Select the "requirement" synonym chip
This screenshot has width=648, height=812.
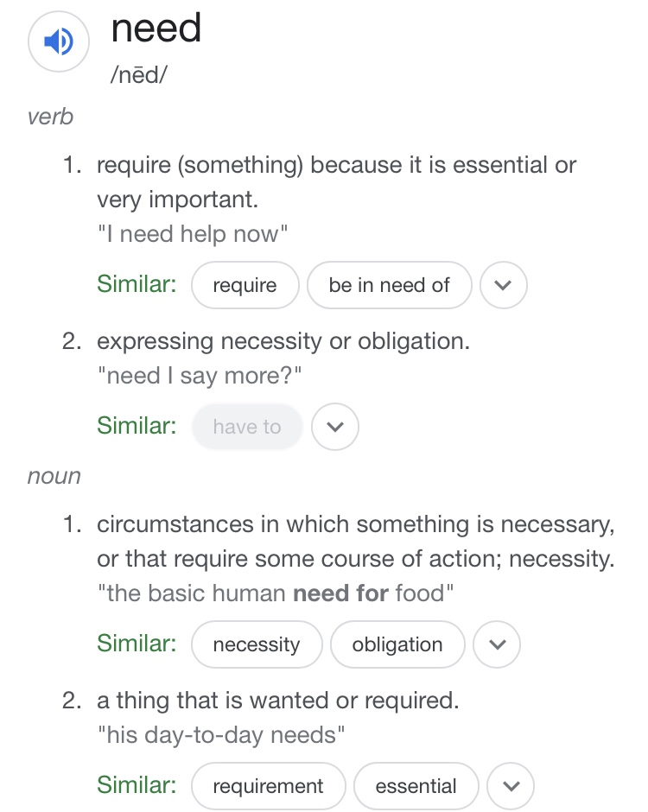pos(268,787)
